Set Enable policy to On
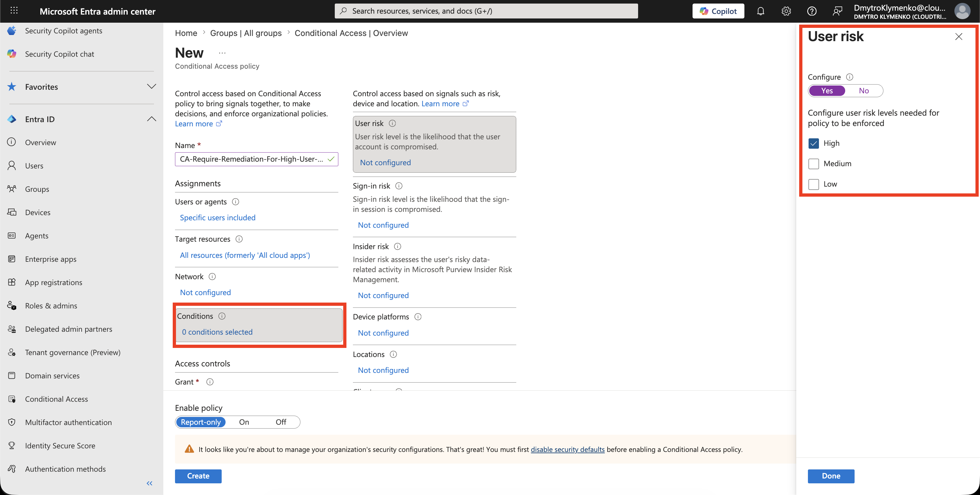 point(244,422)
